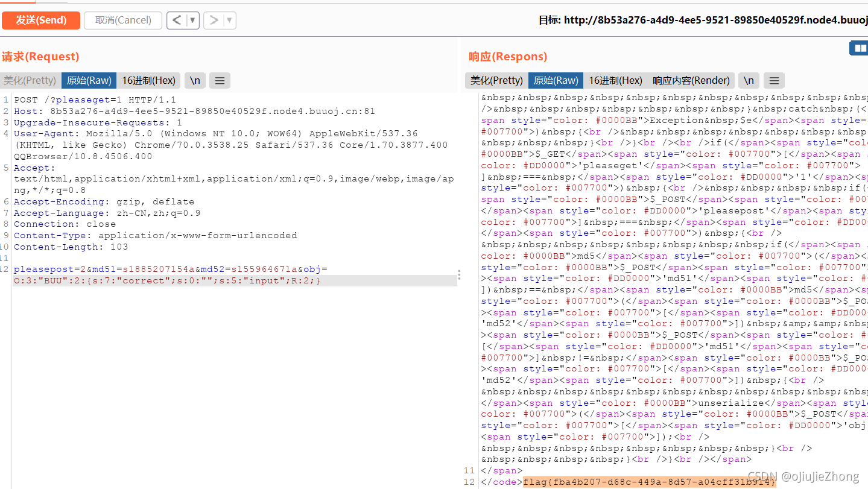The image size is (868, 489).
Task: Click the 响应(Respons) panel heading
Action: [x=508, y=57]
